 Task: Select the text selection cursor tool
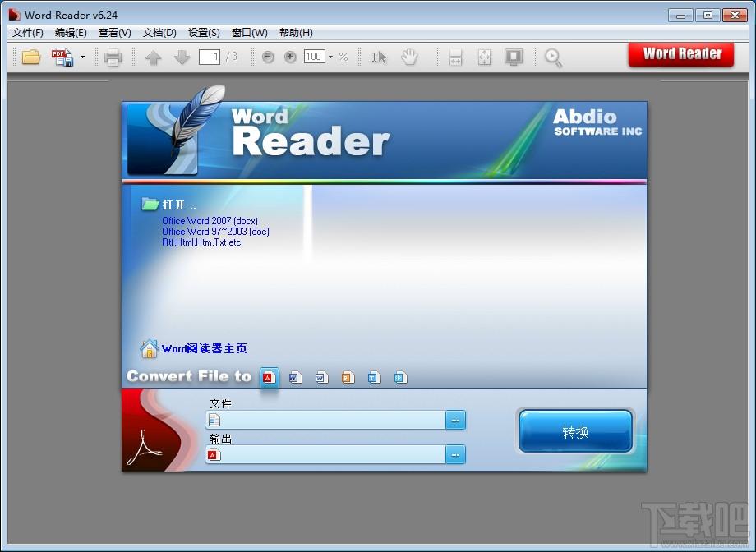pos(380,57)
